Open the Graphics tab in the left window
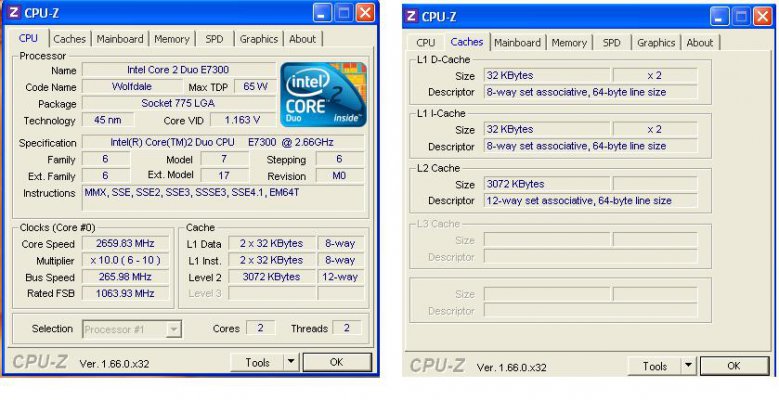The height and width of the screenshot is (400, 779). point(258,39)
